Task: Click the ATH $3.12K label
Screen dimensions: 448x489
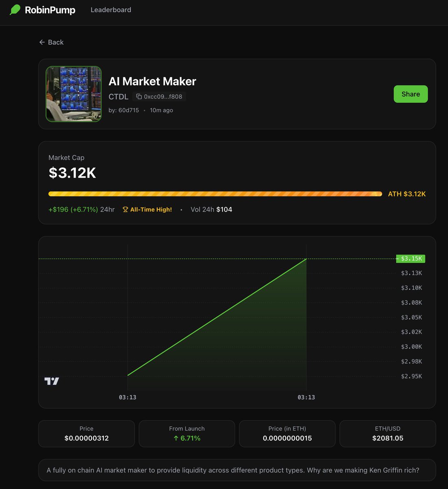Action: [x=407, y=194]
